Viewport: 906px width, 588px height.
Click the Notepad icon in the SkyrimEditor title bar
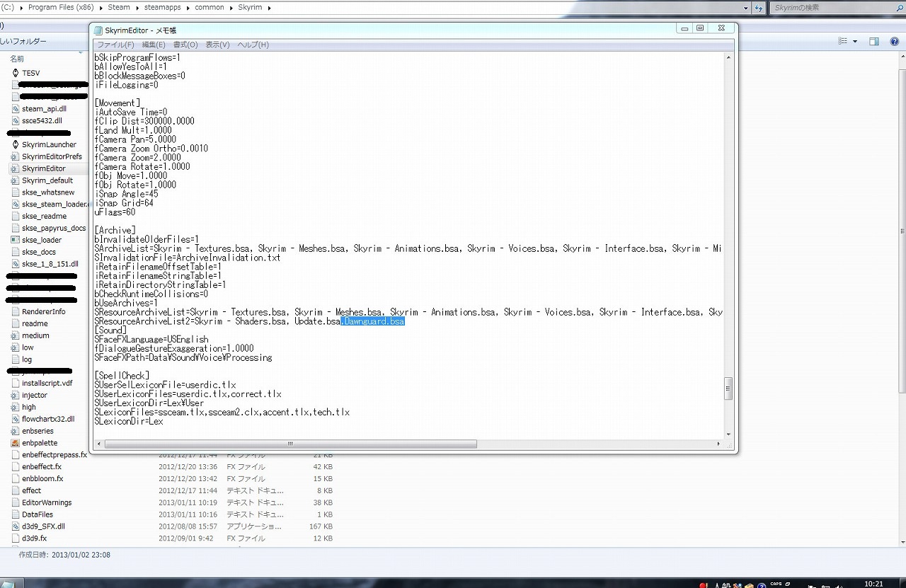98,30
